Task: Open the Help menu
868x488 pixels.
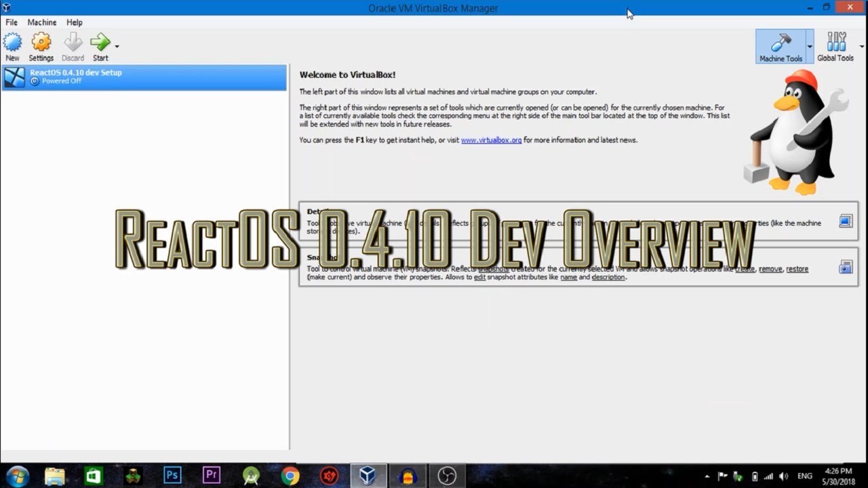Action: tap(74, 22)
